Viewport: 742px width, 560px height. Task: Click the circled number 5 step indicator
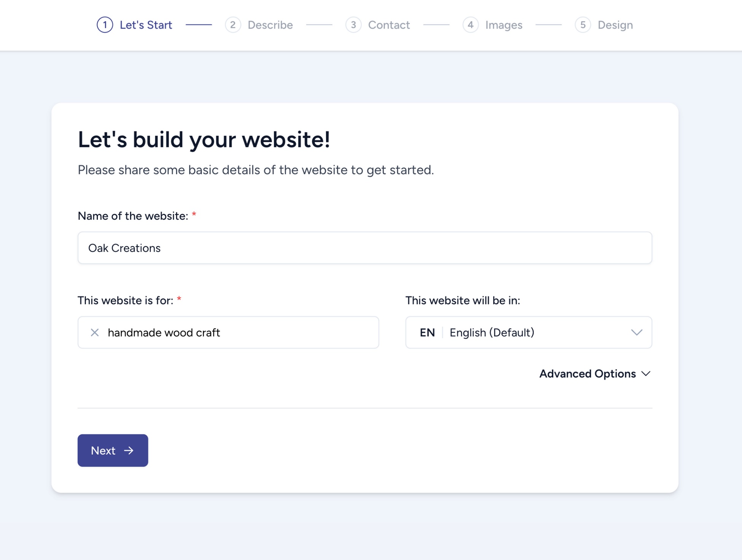583,25
